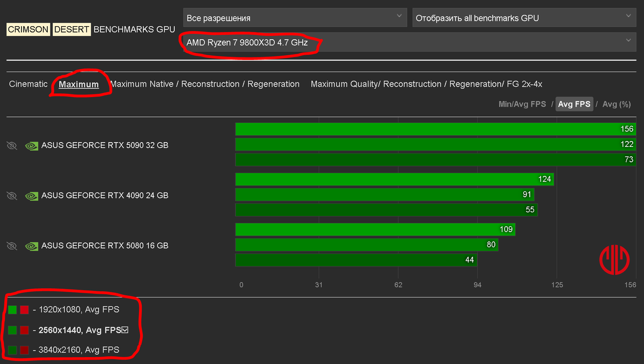Click the CRIMSON title tag
This screenshot has width=644, height=364.
(x=28, y=29)
